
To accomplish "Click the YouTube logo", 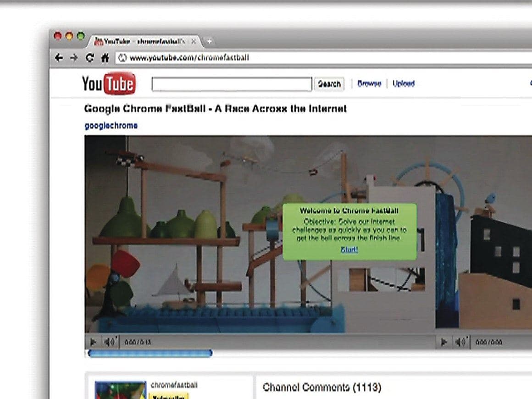I will coord(109,83).
